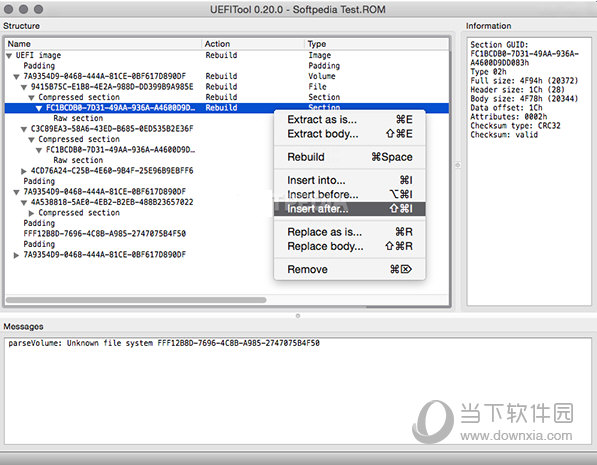Expand the last 7A9354D9 volume node
The image size is (597, 465).
16,255
